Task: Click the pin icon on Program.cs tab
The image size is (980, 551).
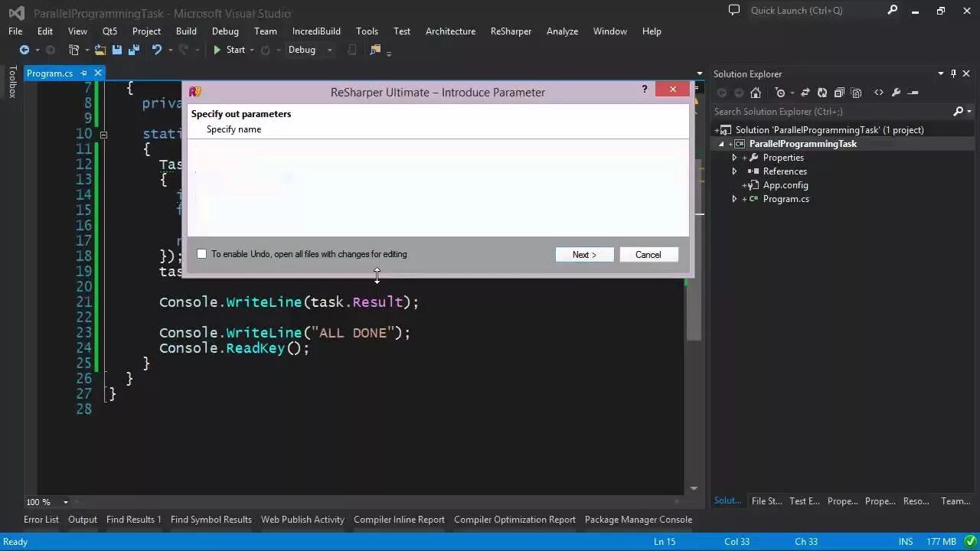Action: point(84,73)
